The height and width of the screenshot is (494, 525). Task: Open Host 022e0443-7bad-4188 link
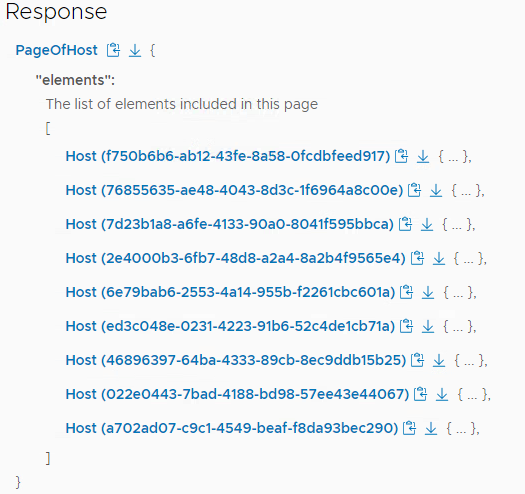(237, 394)
